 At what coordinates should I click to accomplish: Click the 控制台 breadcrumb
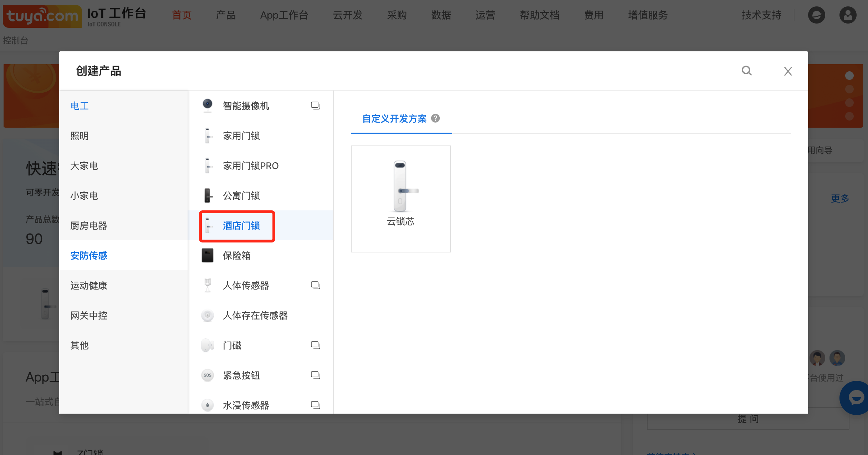15,40
